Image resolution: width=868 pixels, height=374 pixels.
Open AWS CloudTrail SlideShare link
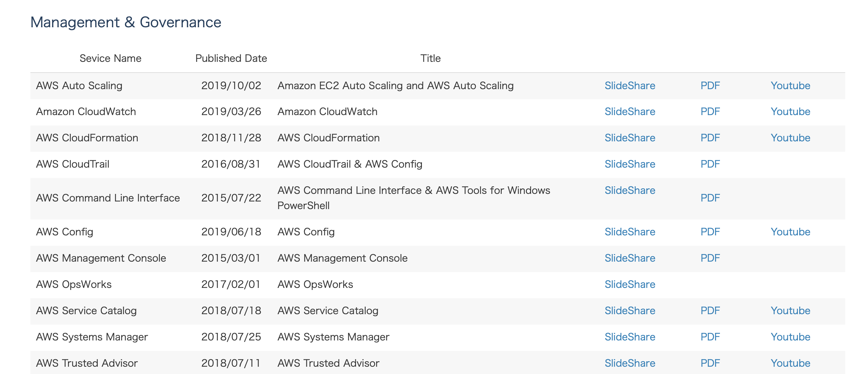point(629,164)
